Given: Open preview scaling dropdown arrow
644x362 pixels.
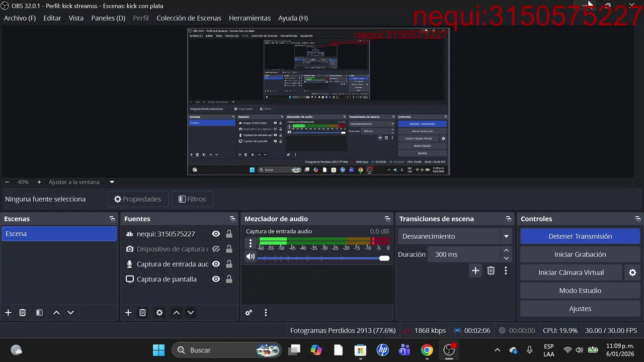Looking at the screenshot, I should 112,182.
